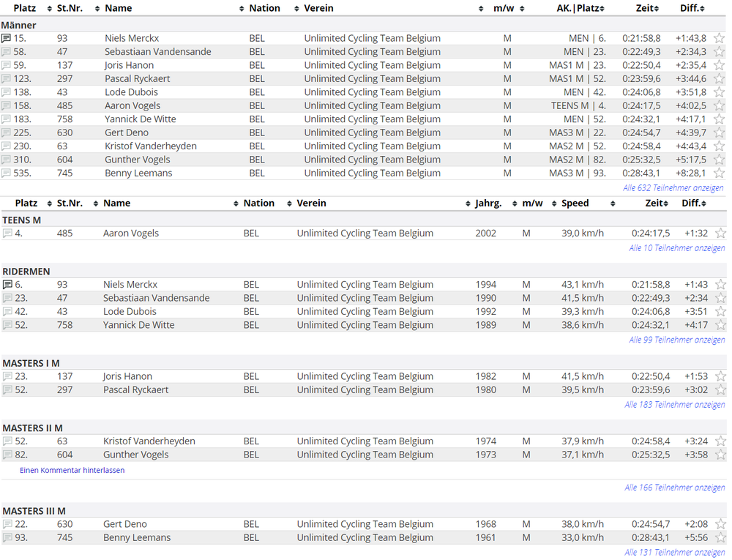
Task: Sort top table by Nation arrows
Action: pos(296,9)
